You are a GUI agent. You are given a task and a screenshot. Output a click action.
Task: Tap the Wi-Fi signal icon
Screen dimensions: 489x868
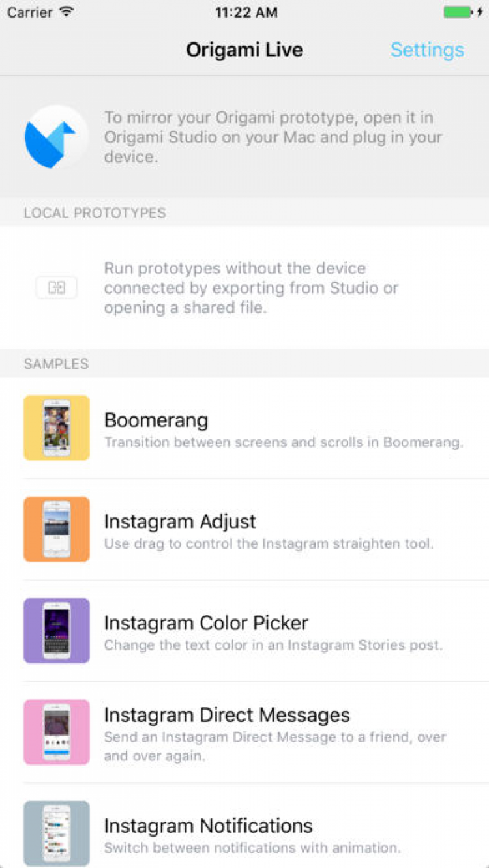click(x=65, y=12)
